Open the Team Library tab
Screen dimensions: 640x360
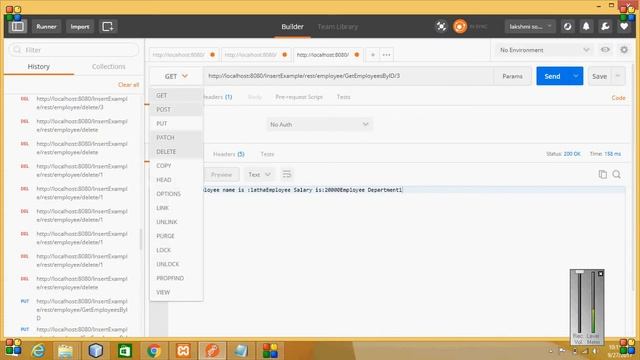click(x=338, y=27)
